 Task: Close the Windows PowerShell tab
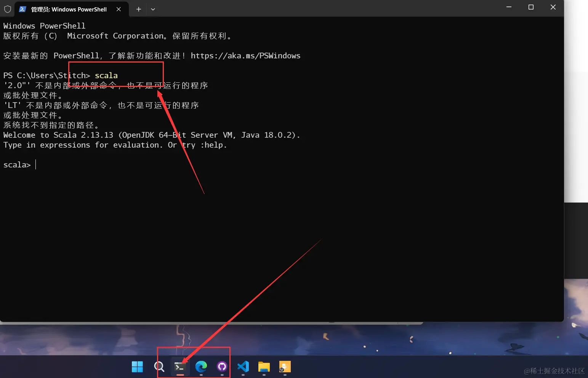point(119,9)
